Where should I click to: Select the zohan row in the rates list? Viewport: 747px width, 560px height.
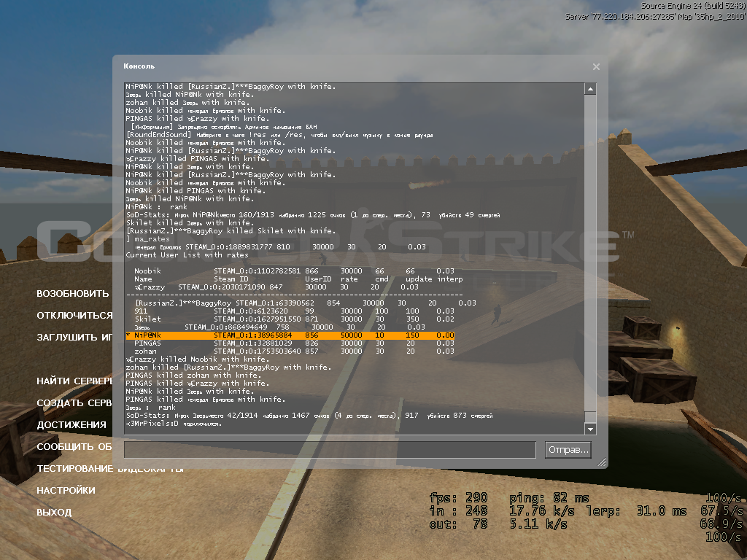(x=294, y=351)
